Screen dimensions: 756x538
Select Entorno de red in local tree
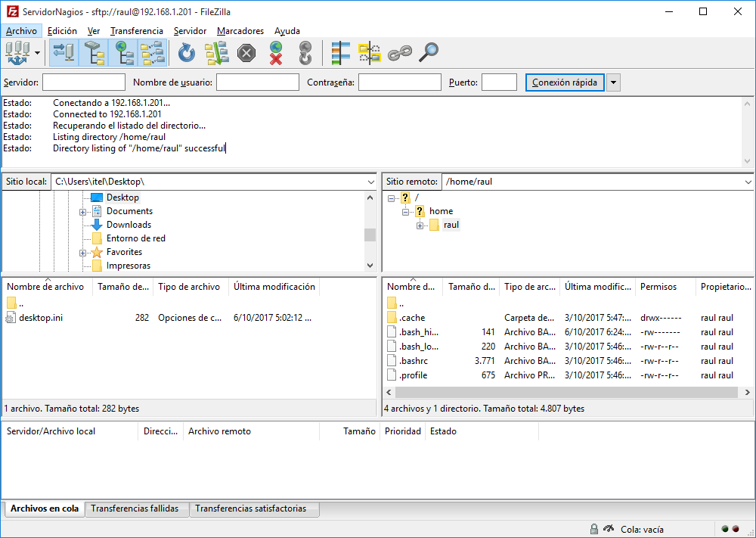[135, 238]
